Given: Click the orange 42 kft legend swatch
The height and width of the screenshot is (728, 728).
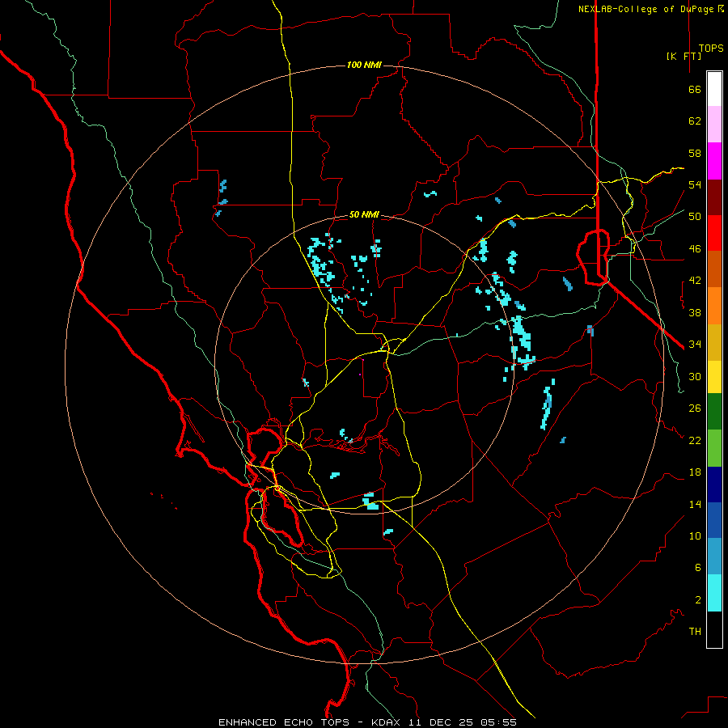Looking at the screenshot, I should tap(714, 306).
